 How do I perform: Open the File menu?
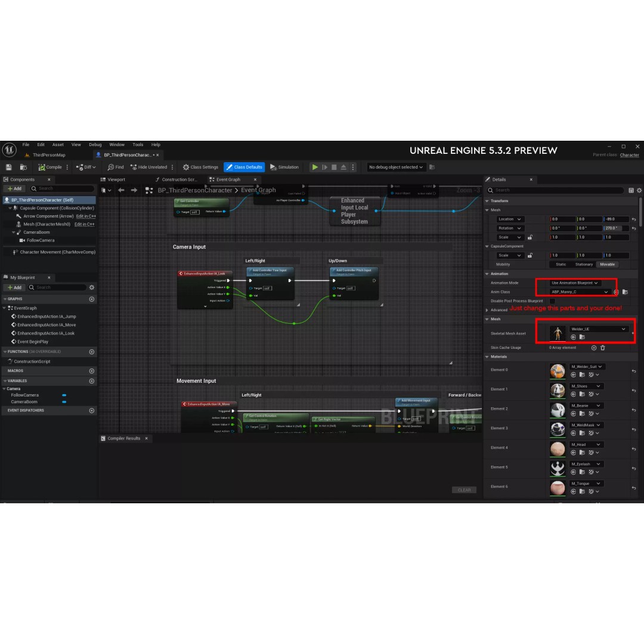tap(26, 144)
